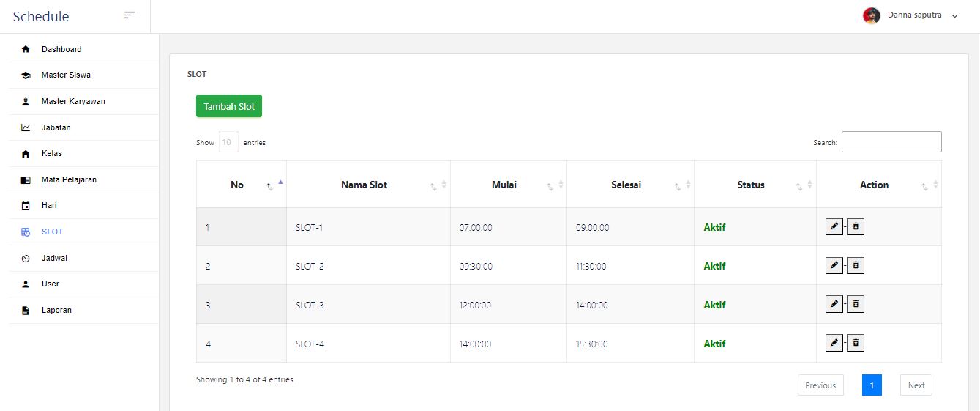
Task: Click the Next pagination button
Action: [x=916, y=385]
